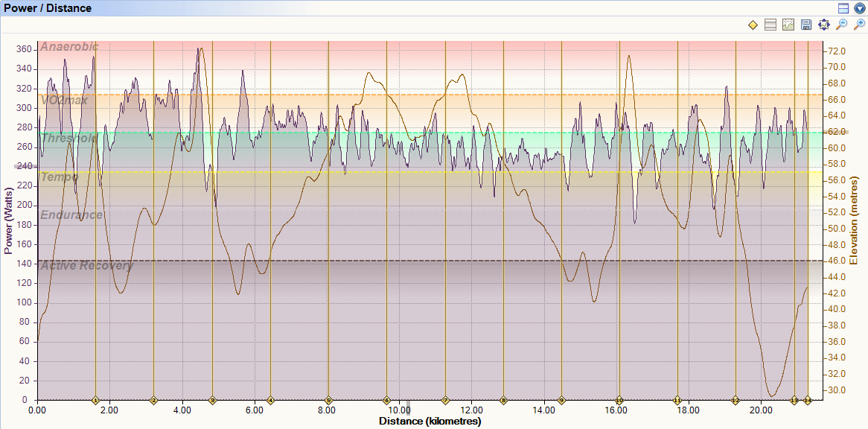868x429 pixels.
Task: Open the chart display settings icon
Action: coord(788,25)
